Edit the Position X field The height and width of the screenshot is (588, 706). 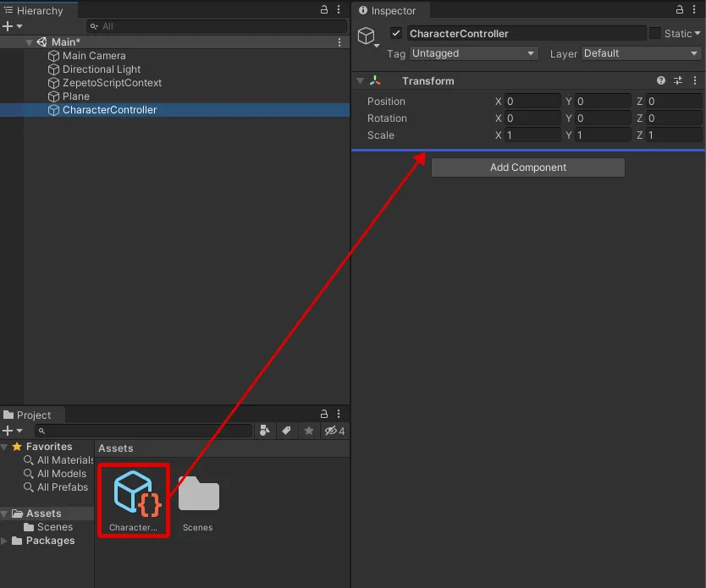click(533, 102)
